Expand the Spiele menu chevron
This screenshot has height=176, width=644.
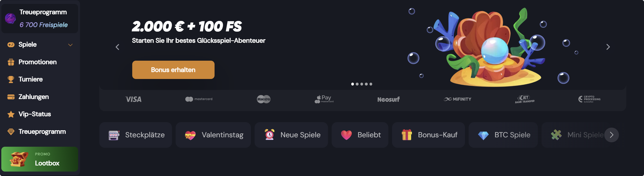click(x=70, y=45)
